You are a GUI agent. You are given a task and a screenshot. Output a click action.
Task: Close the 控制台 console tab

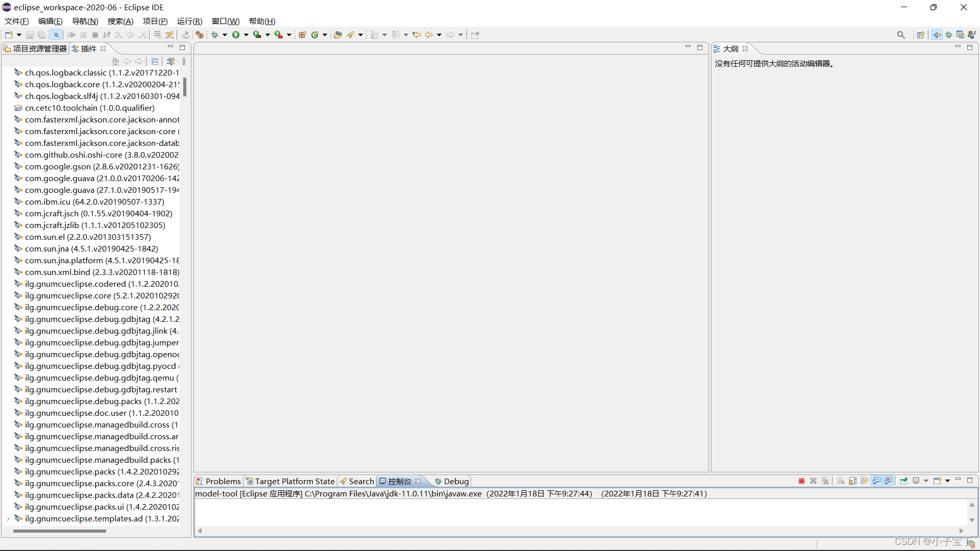pos(418,481)
